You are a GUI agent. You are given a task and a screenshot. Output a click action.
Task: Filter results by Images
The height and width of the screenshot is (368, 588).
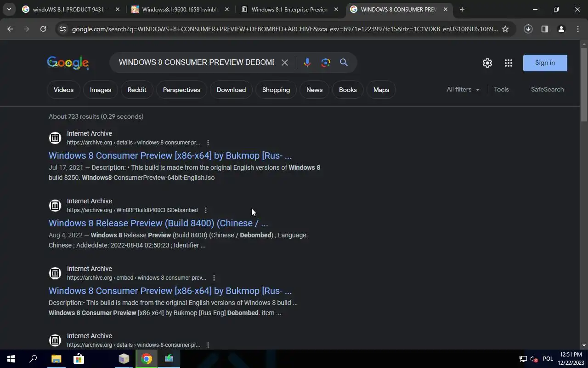(101, 90)
